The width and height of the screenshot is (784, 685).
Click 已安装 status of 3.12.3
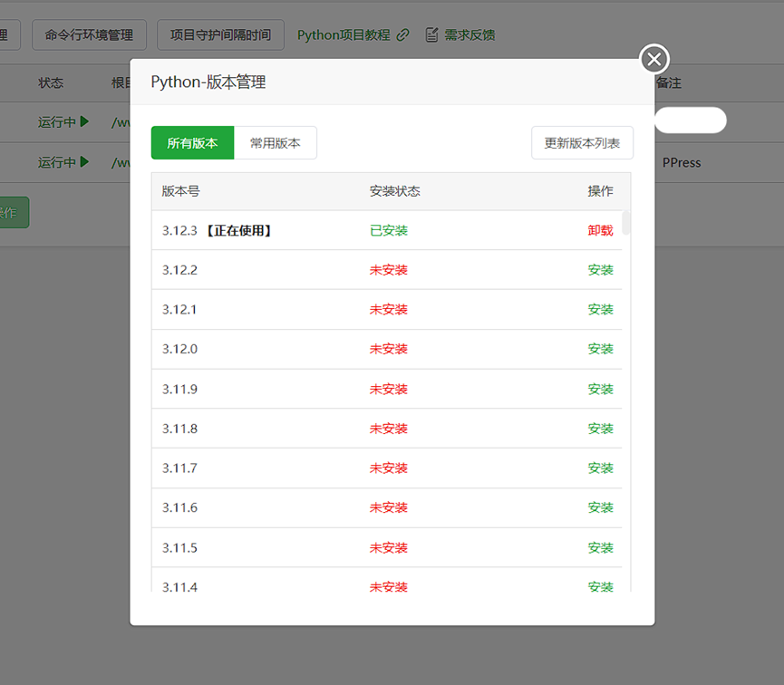389,230
